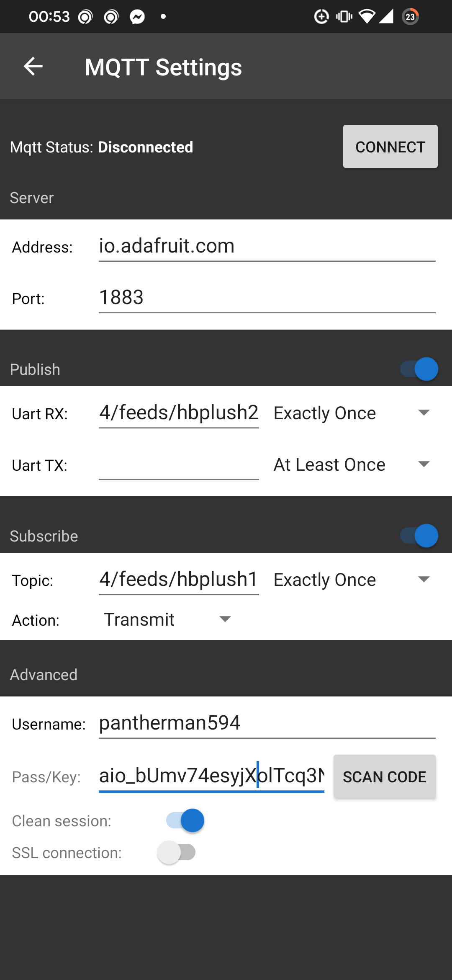Open Subscribe Topic QoS dropdown
452x980 pixels.
click(x=352, y=580)
